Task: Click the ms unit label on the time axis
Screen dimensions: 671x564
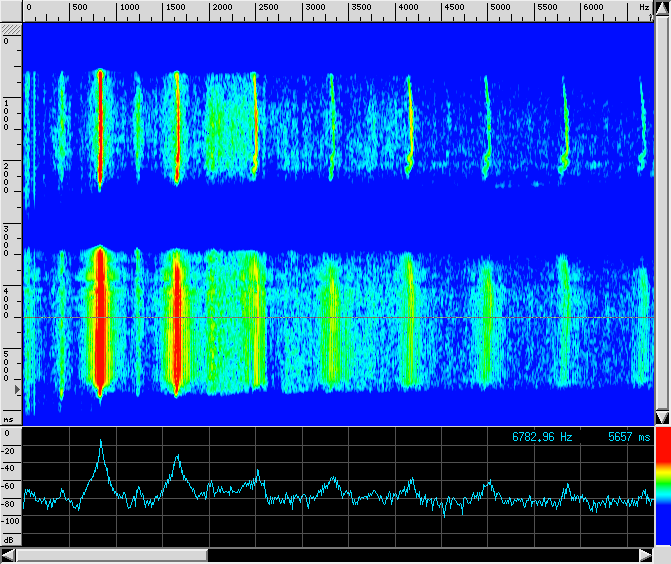Action: 9,420
